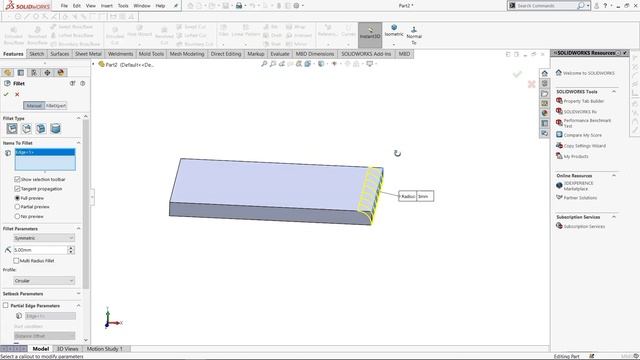
Task: Select the Variable Size Fillet type icon
Action: pos(27,129)
